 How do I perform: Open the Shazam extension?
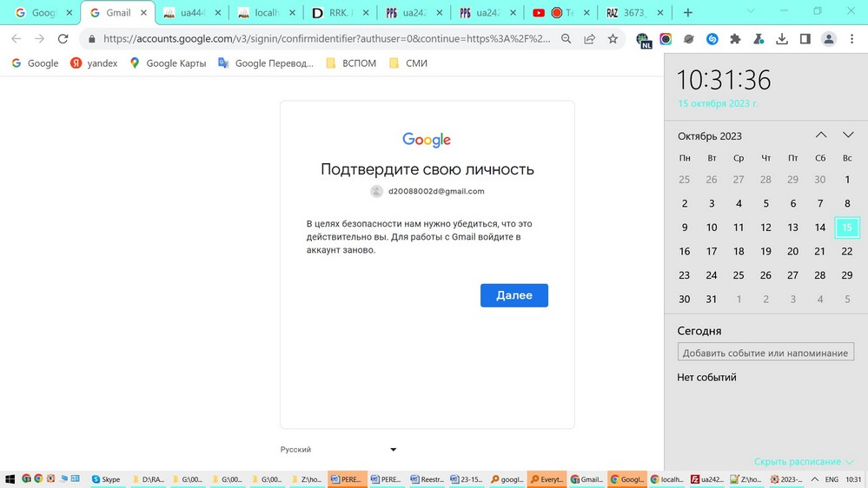(x=712, y=39)
